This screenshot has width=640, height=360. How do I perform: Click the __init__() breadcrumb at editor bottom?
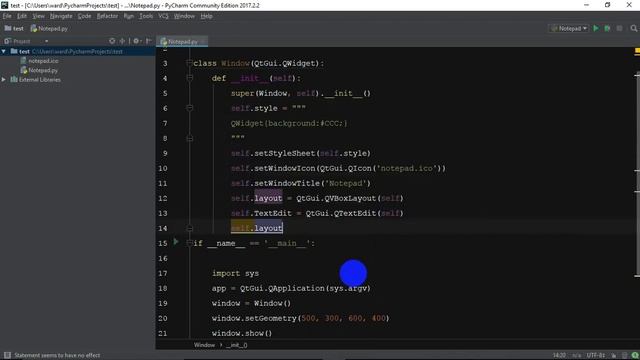pyautogui.click(x=237, y=345)
